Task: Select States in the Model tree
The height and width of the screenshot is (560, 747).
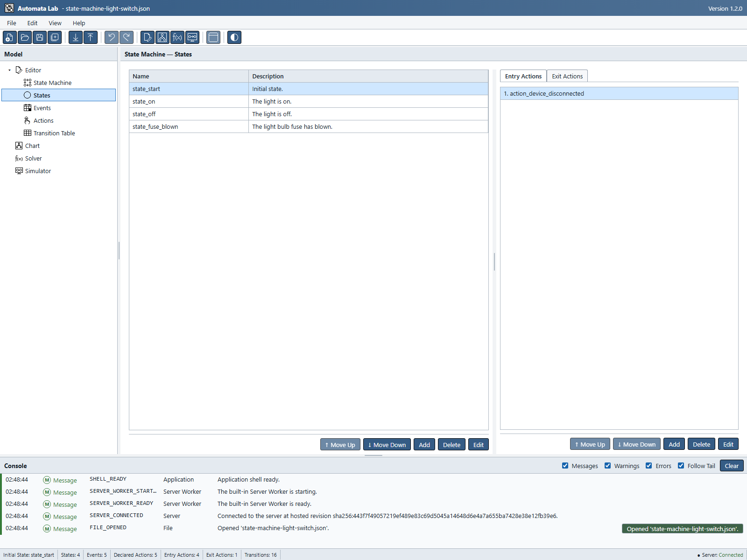Action: point(59,95)
